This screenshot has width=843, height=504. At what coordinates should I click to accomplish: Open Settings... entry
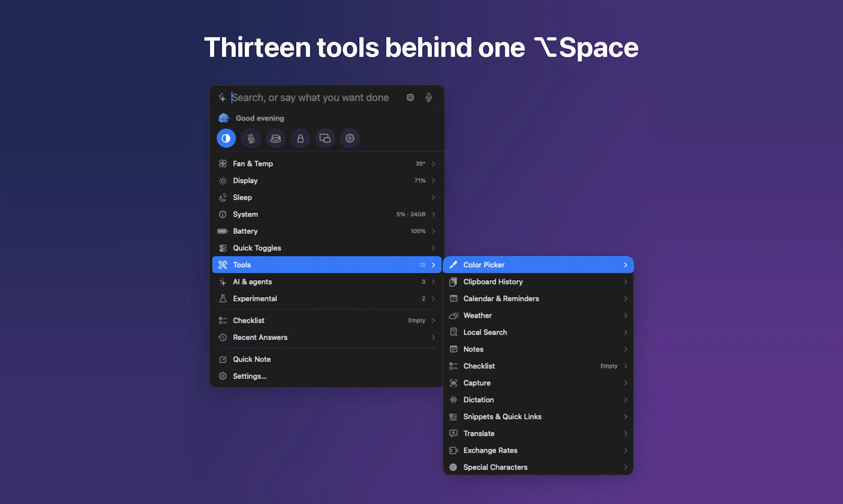pos(327,376)
